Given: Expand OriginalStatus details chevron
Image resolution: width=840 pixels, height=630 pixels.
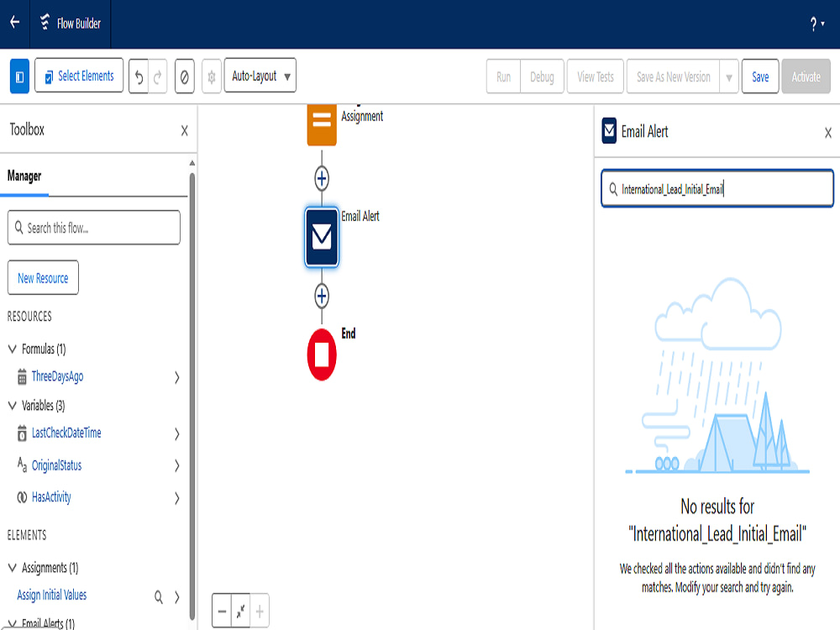Looking at the screenshot, I should [176, 465].
